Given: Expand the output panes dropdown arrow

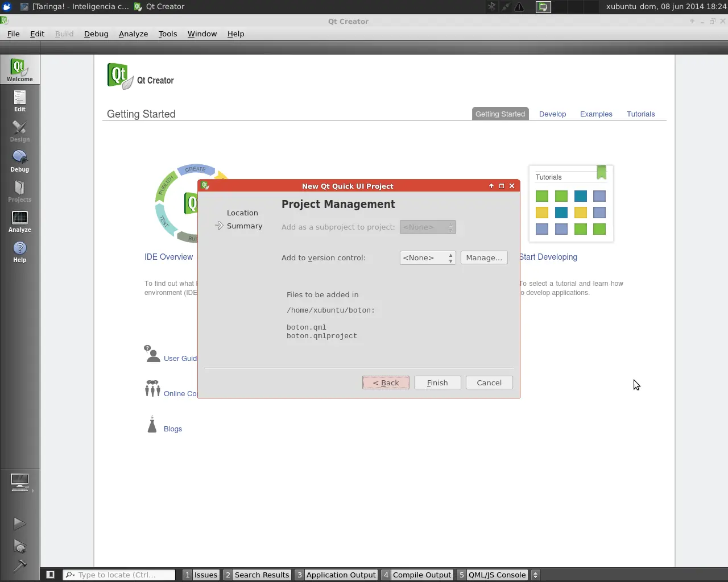Looking at the screenshot, I should (535, 575).
